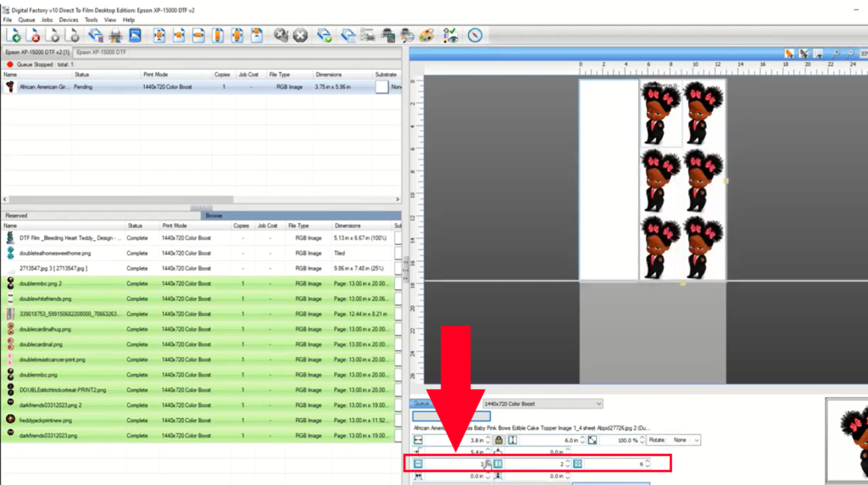
Task: Open the Tools menu
Action: click(91, 20)
